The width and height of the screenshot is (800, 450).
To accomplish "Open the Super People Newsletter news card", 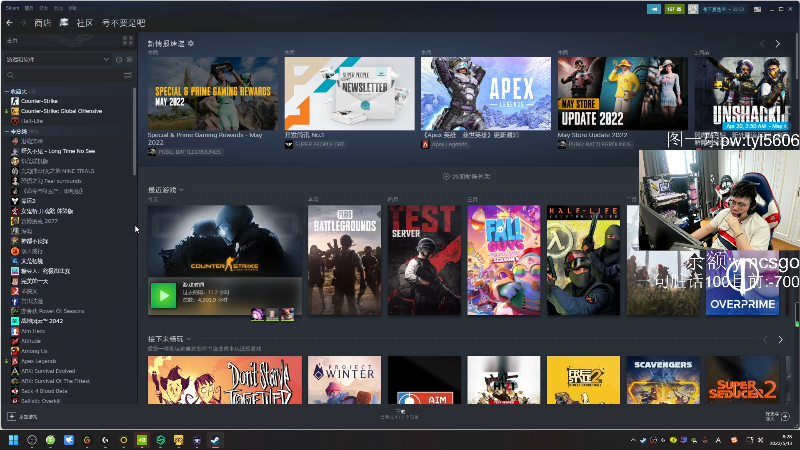I will pyautogui.click(x=349, y=93).
